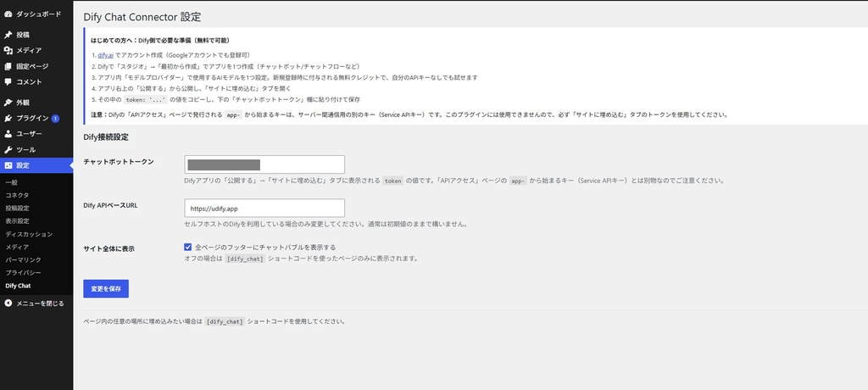Click the Dify接続設定 section heading
Screen dimensions: 868x390
[106, 136]
